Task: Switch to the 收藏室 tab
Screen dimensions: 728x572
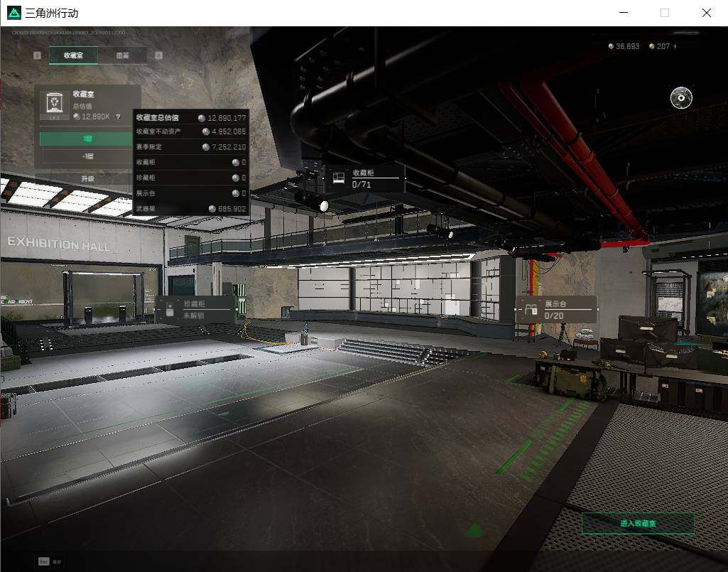Action: (x=73, y=55)
